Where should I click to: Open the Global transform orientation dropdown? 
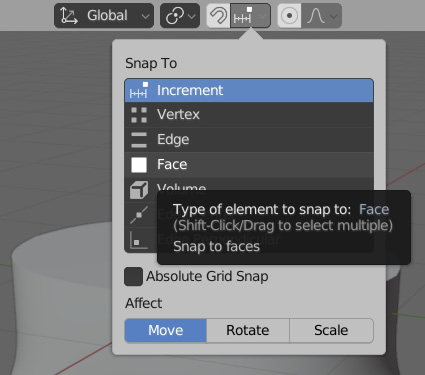coord(104,16)
